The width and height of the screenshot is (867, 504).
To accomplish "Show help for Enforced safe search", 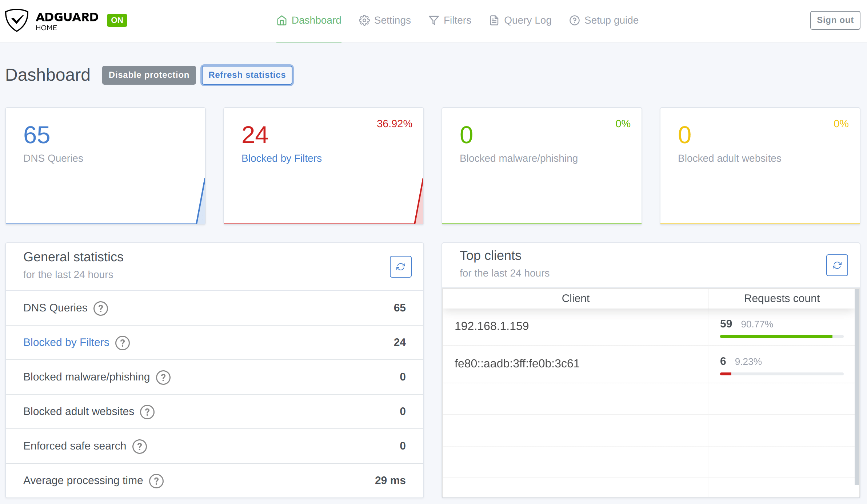I will point(140,447).
